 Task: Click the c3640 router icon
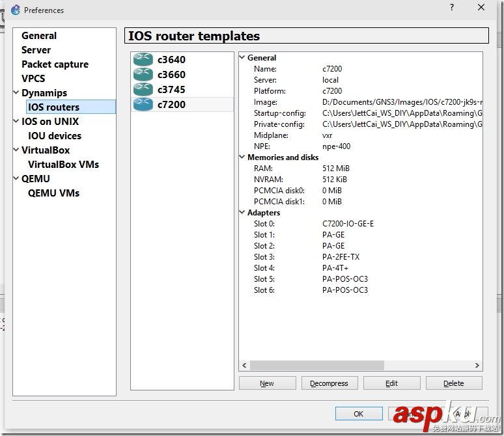pos(143,59)
